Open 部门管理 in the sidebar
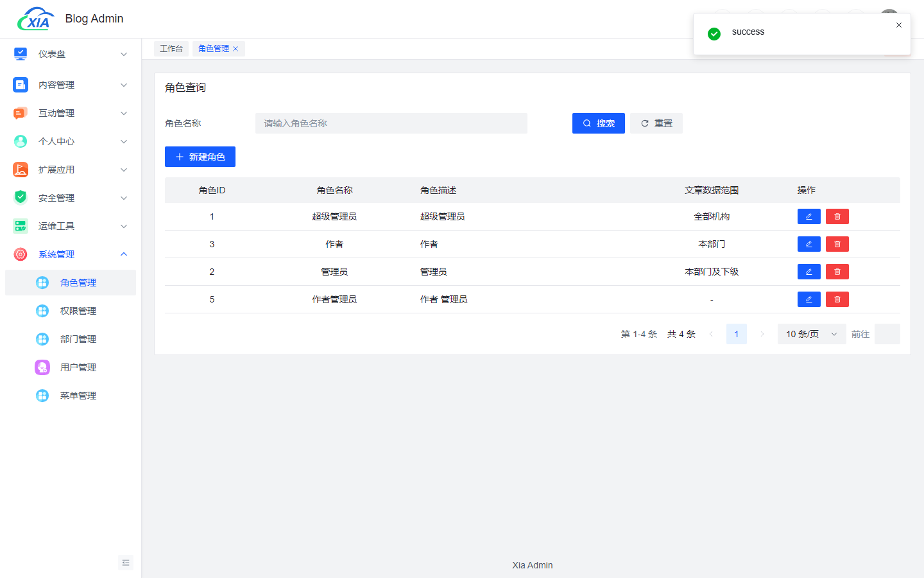 [71, 339]
